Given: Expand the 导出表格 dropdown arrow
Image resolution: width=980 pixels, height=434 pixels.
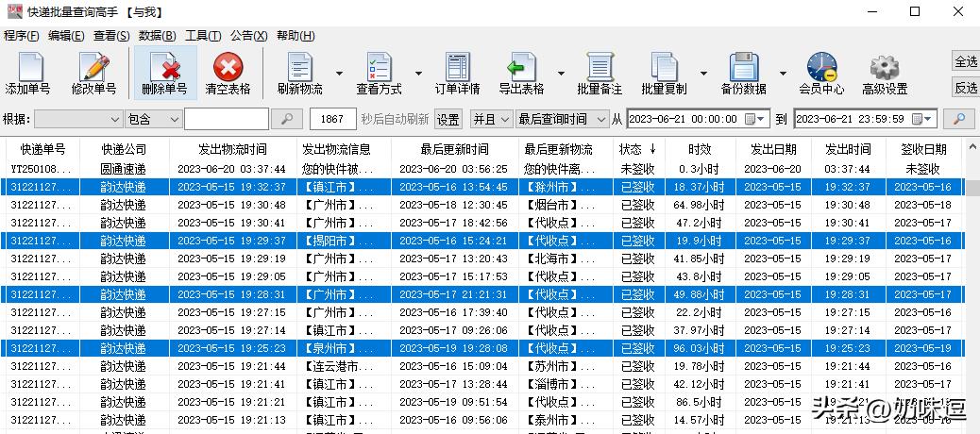Looking at the screenshot, I should [561, 73].
